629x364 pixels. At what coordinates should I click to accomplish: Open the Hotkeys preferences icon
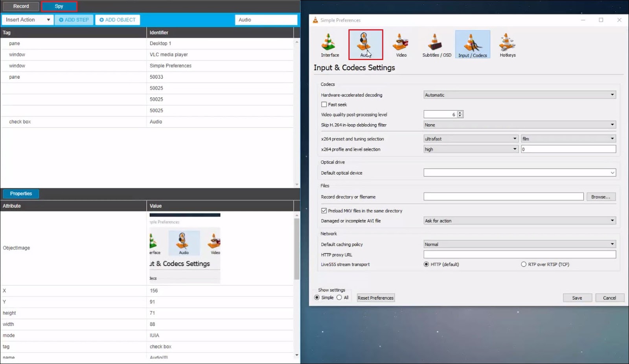point(508,45)
